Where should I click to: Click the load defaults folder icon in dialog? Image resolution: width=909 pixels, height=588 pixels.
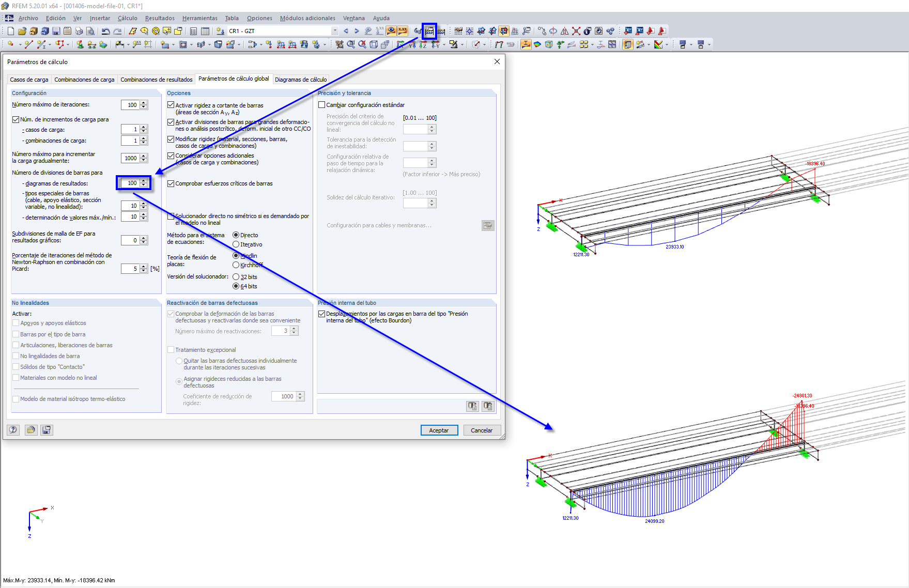pos(31,430)
